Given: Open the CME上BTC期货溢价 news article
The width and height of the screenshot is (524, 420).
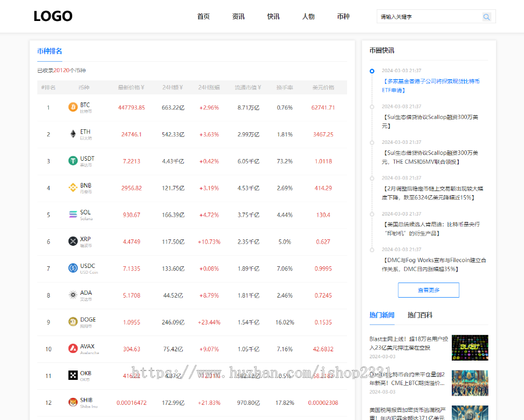Looking at the screenshot, I should [408, 379].
